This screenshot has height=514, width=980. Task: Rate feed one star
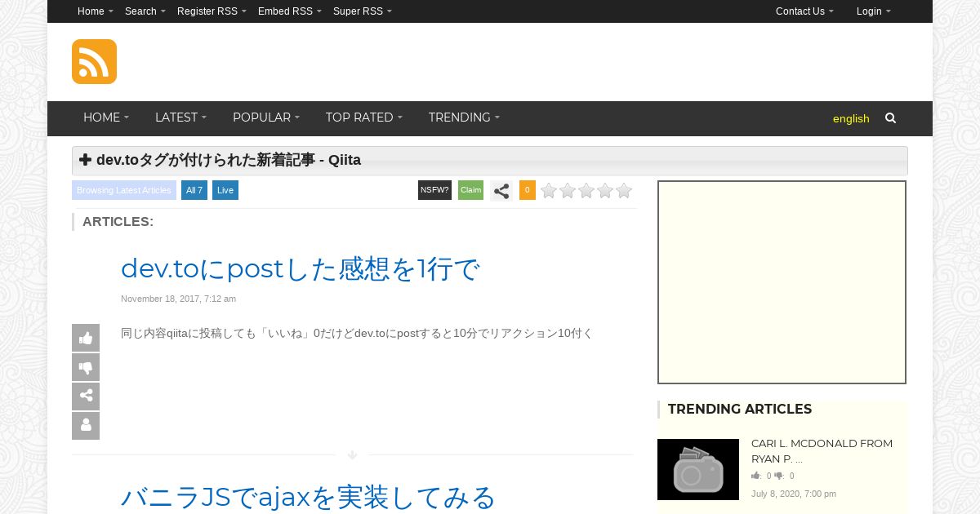tap(549, 191)
